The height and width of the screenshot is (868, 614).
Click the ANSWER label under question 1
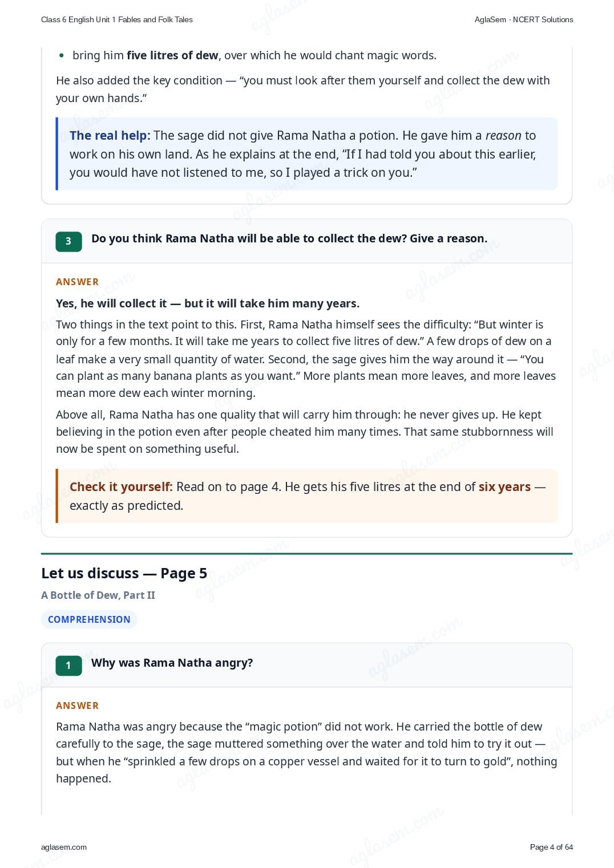tap(78, 705)
